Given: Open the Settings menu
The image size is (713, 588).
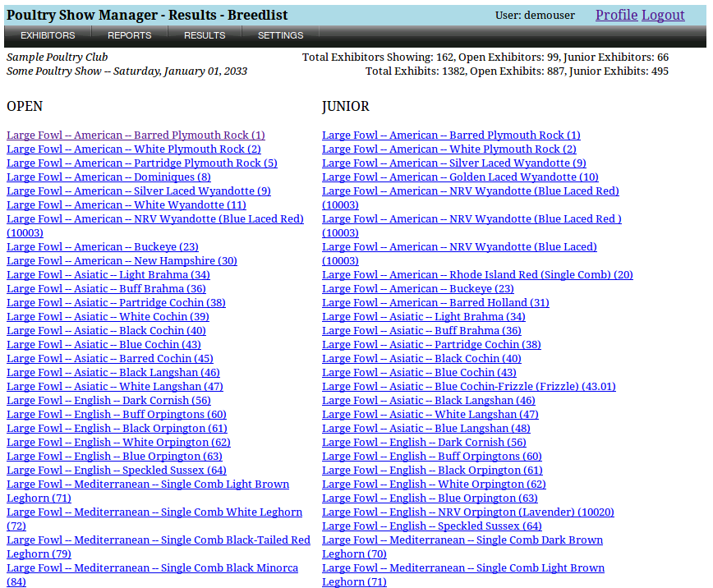Looking at the screenshot, I should coord(280,35).
